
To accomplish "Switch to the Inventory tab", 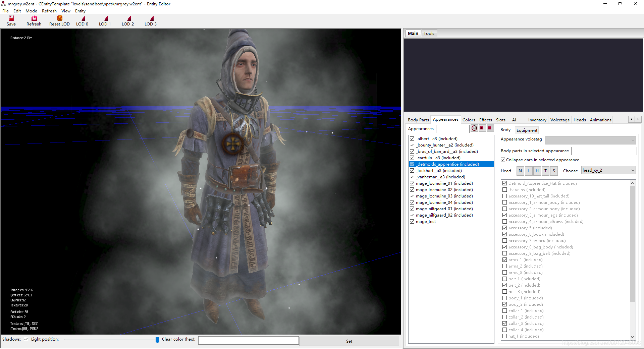I will point(537,120).
